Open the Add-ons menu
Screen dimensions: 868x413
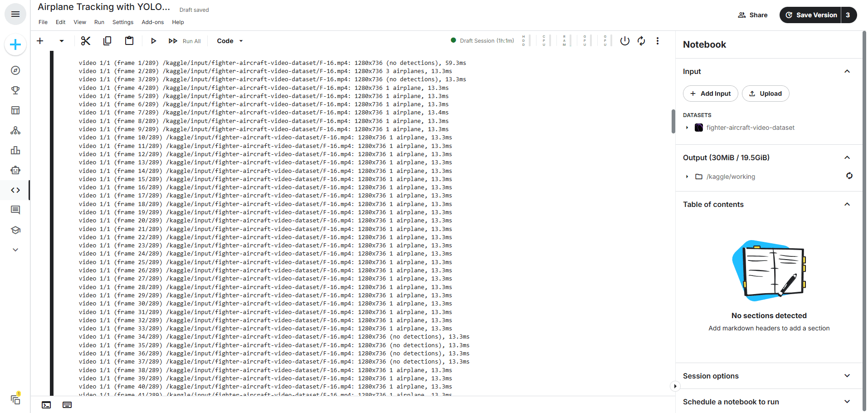(153, 22)
